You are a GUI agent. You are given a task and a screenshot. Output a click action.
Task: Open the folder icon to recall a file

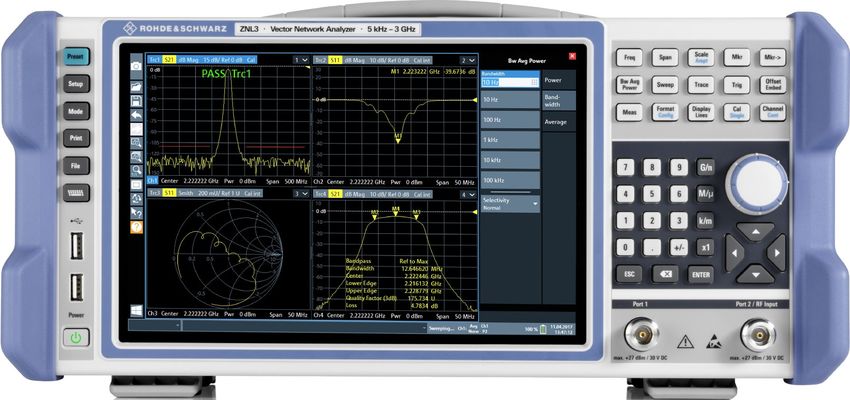coord(136,87)
